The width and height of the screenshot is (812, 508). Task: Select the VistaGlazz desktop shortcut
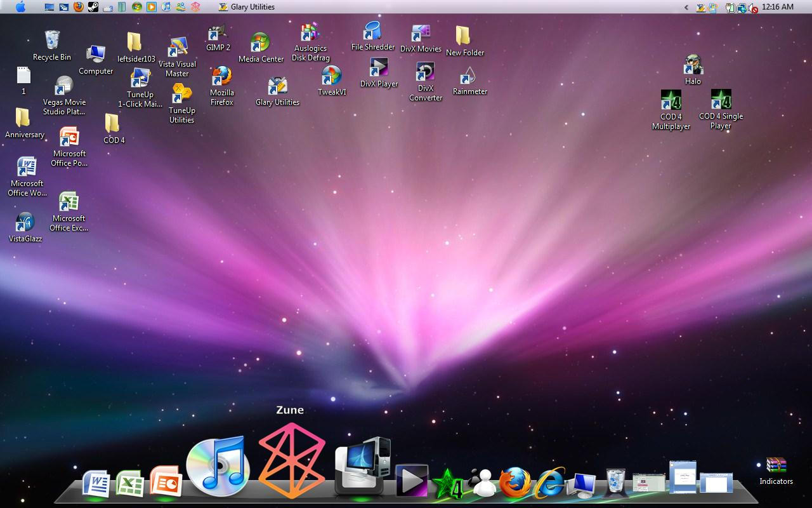pyautogui.click(x=25, y=227)
